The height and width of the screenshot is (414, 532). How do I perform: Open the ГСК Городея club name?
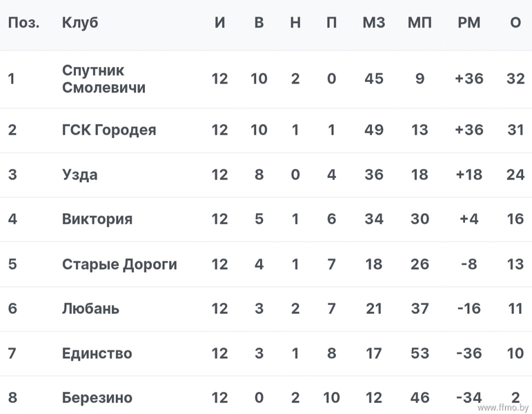point(109,130)
